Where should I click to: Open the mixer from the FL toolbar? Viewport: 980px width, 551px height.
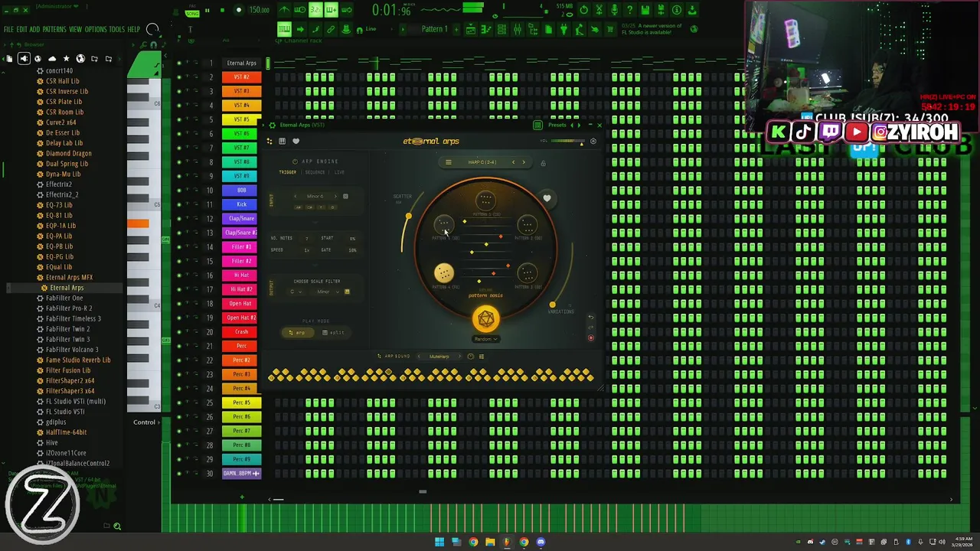(517, 29)
